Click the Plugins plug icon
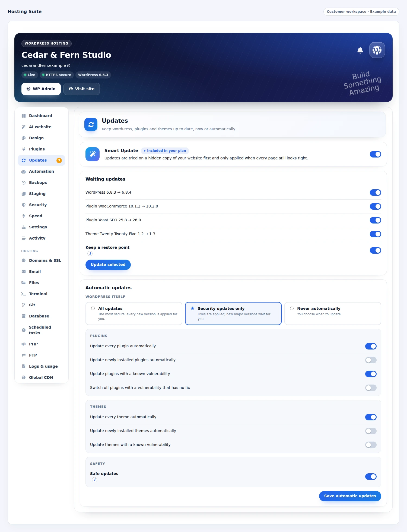The image size is (407, 532). pos(24,149)
